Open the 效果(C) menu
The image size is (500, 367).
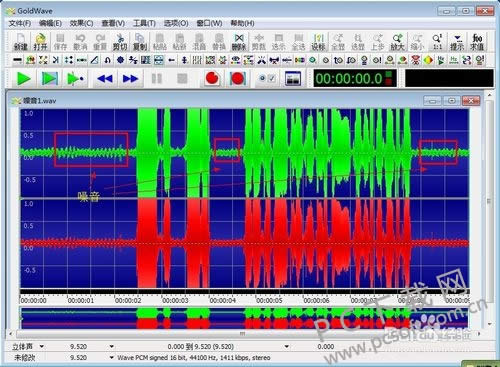point(81,23)
